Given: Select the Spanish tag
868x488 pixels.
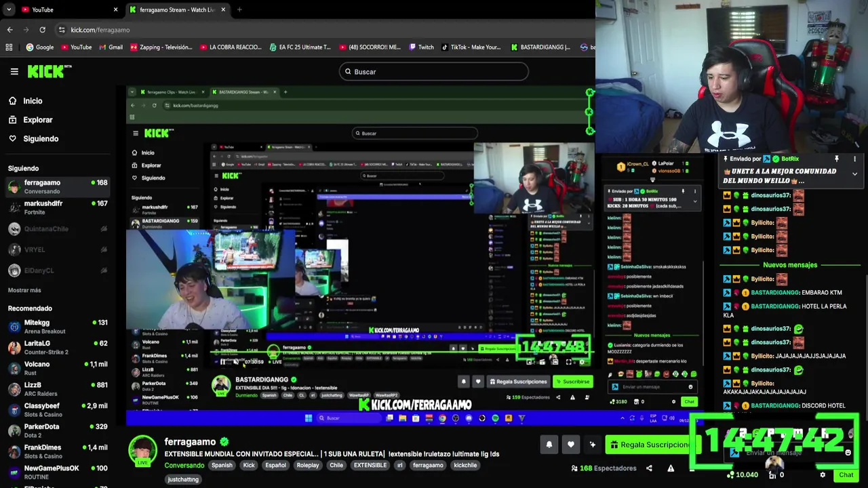Looking at the screenshot, I should [x=222, y=466].
